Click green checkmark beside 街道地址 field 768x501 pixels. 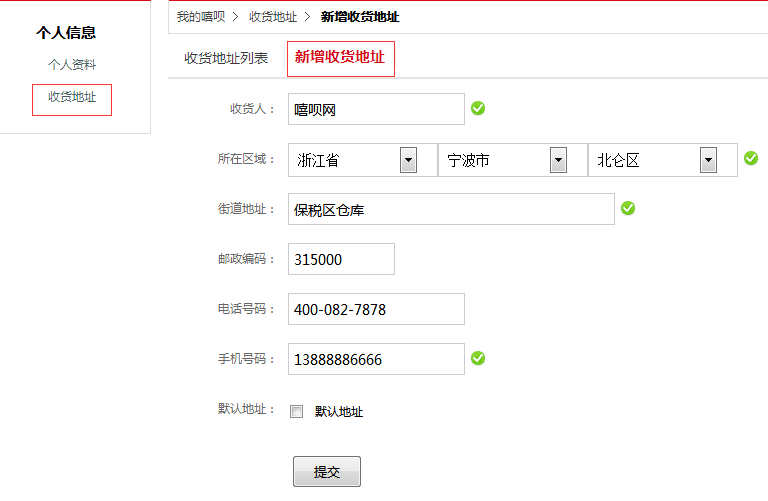click(628, 208)
